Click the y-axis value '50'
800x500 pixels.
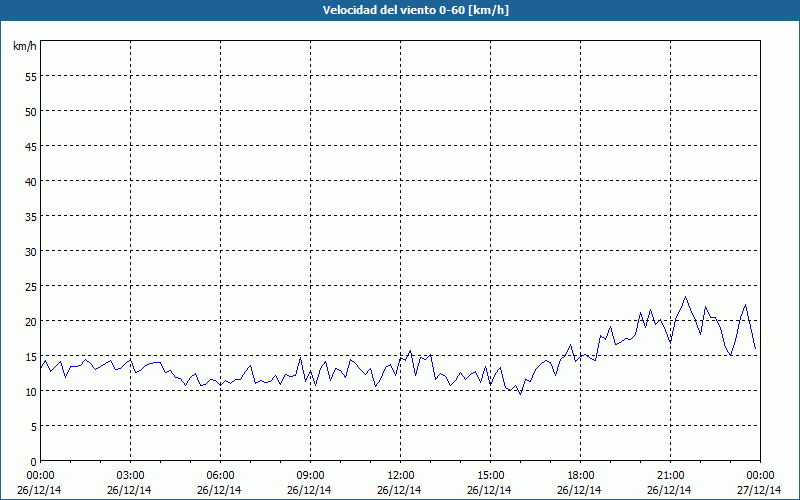[31, 111]
